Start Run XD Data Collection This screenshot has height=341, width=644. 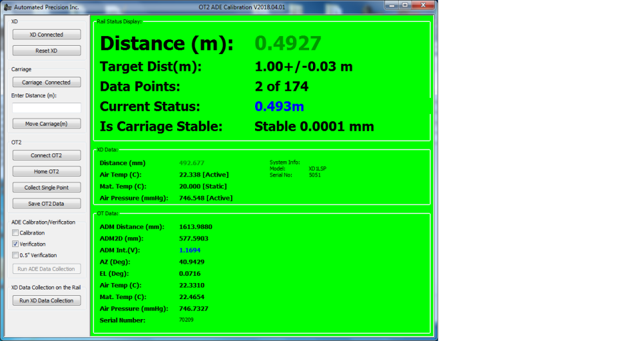click(x=46, y=300)
